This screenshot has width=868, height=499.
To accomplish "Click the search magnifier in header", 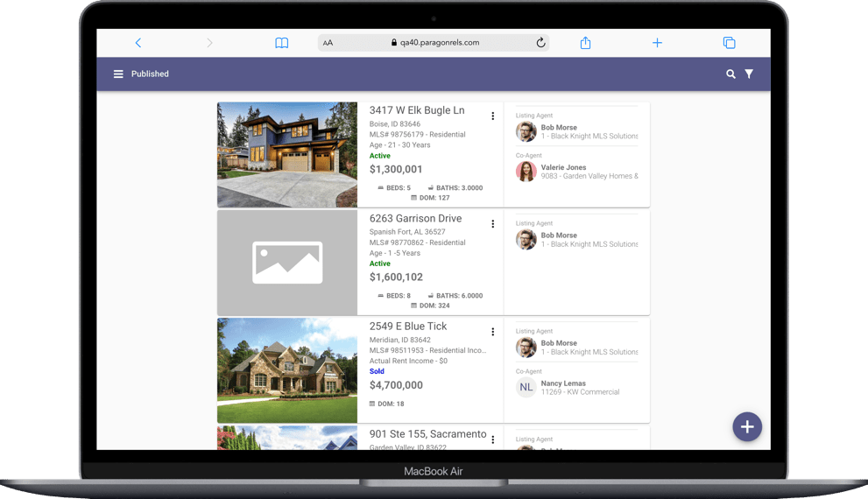I will tap(730, 74).
